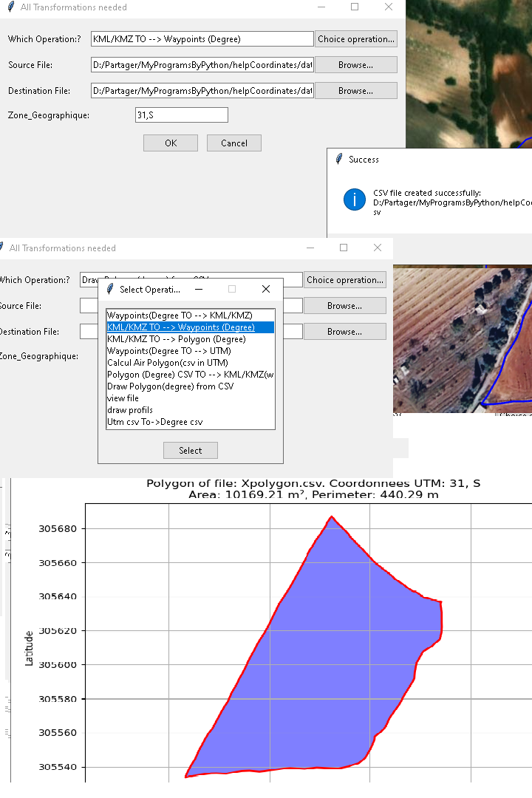This screenshot has width=532, height=798.
Task: Select 'Waypoints(Degree TO --> KML/KMZ)' in list
Action: [x=180, y=316]
